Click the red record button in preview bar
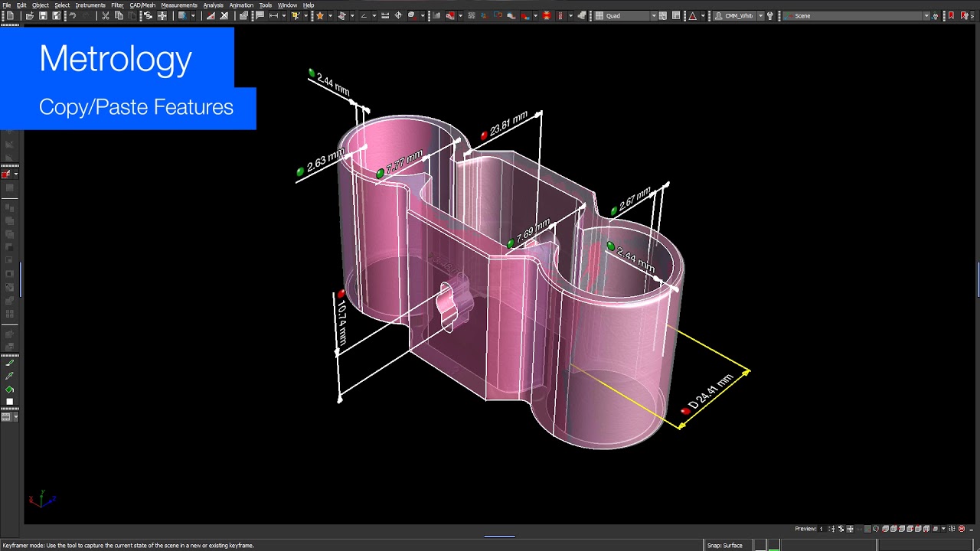The width and height of the screenshot is (980, 551). tap(962, 528)
